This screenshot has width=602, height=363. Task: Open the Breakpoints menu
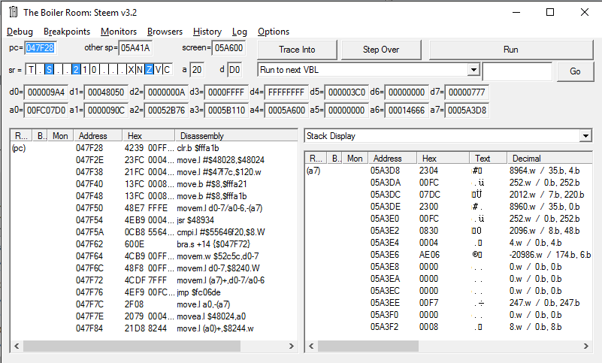point(67,31)
